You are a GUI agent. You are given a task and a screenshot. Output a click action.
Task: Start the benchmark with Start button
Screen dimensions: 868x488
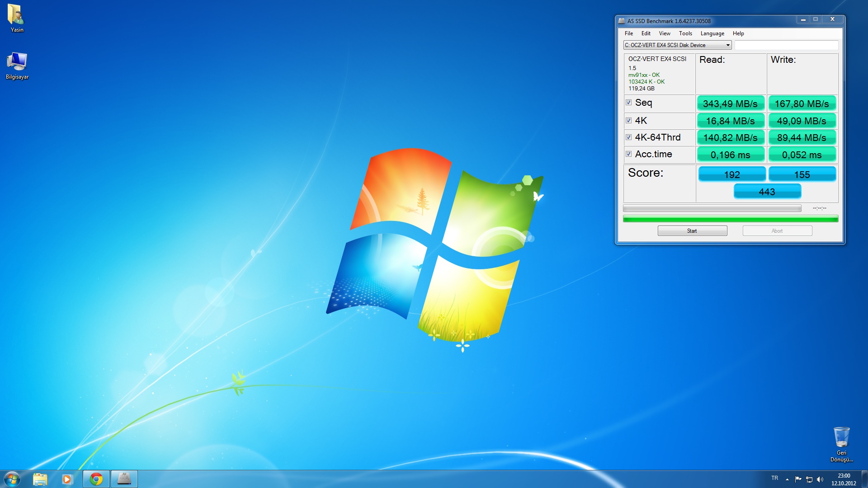point(692,231)
